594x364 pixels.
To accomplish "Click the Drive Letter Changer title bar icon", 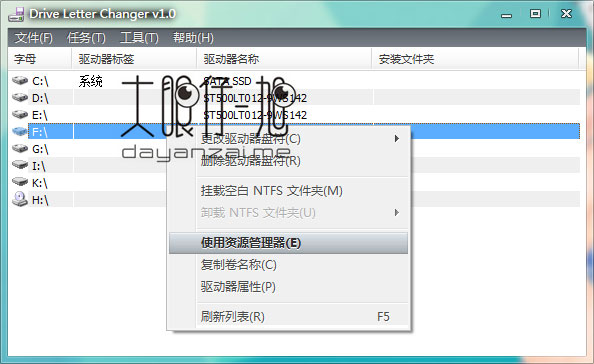I will (17, 14).
